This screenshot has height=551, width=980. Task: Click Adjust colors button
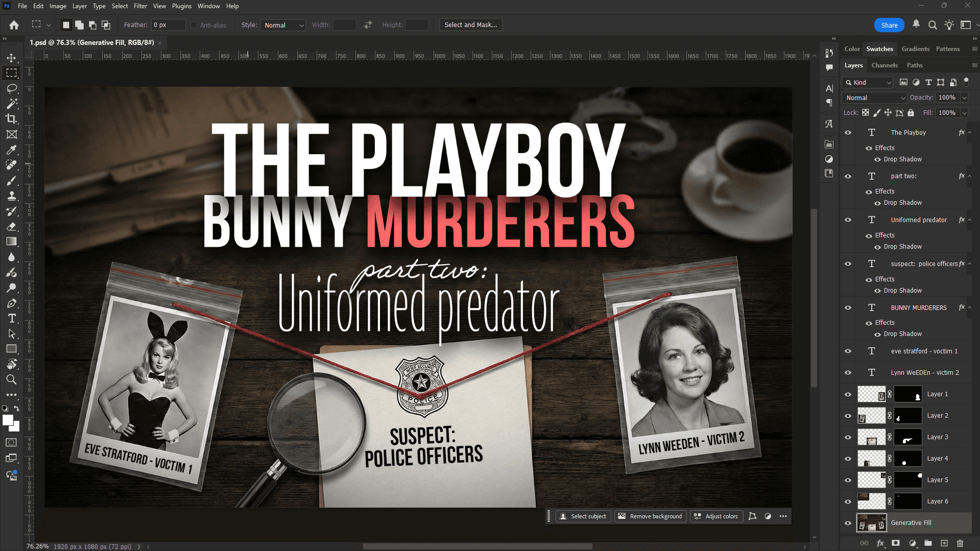tap(716, 517)
